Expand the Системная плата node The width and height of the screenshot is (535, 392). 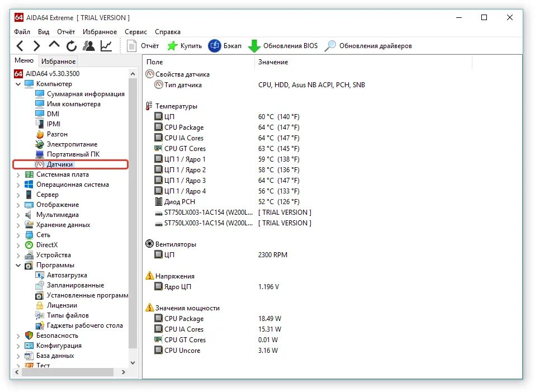[x=18, y=175]
